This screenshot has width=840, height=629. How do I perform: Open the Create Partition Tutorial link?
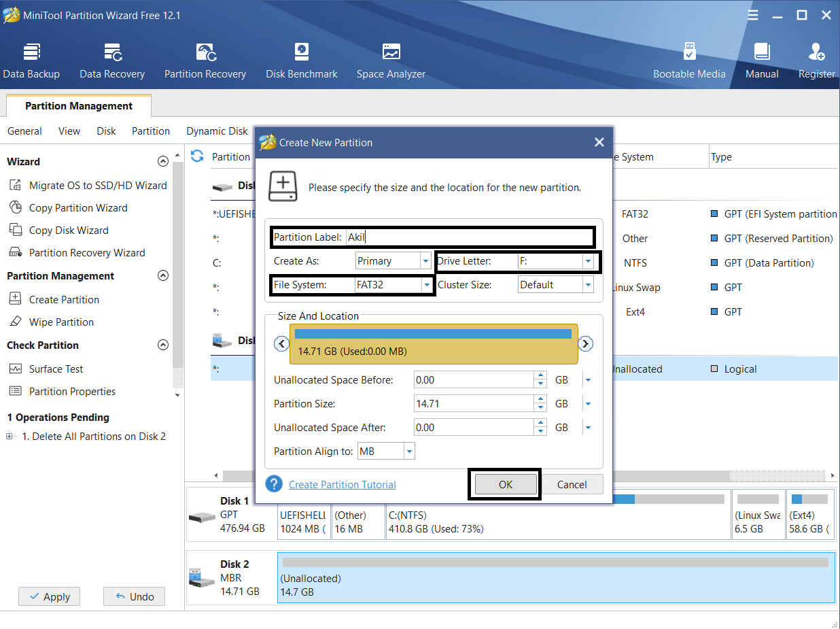(343, 484)
